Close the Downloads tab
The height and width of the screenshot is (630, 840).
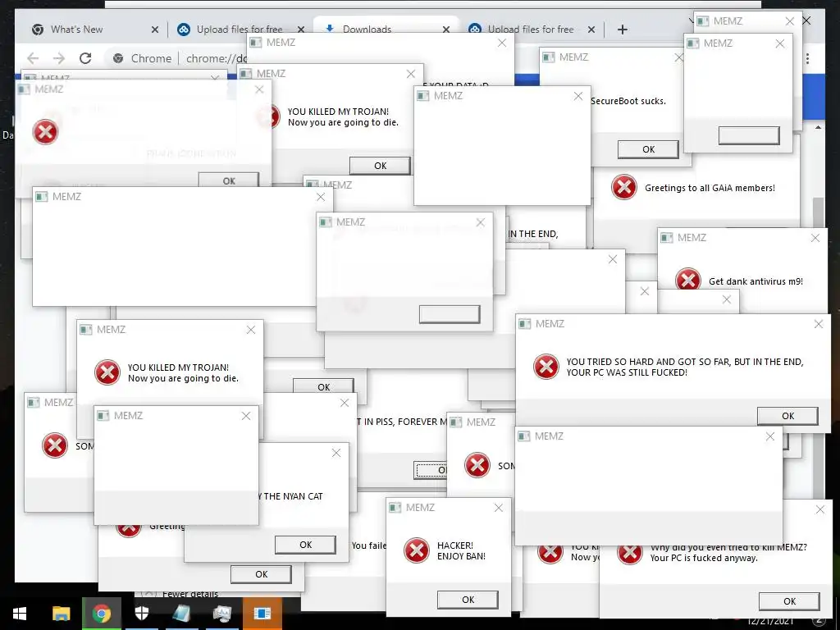pyautogui.click(x=446, y=30)
